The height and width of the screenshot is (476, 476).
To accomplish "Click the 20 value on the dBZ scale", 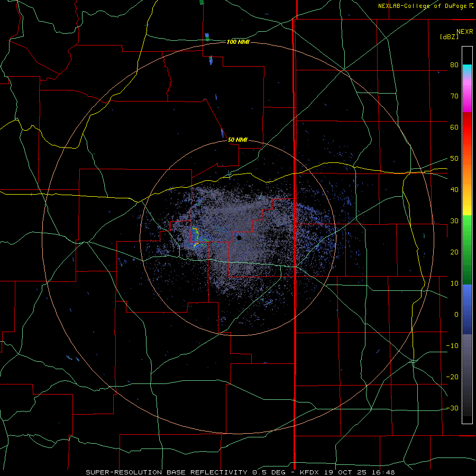I will 454,253.
